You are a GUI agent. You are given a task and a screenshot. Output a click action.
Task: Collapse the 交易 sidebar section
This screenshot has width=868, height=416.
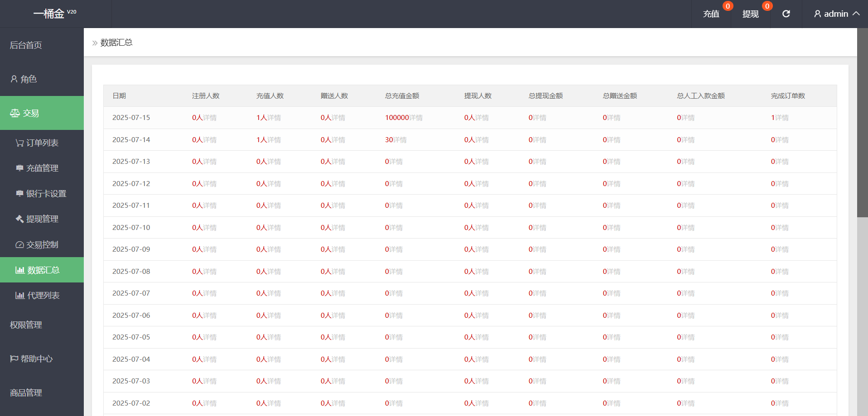pos(42,113)
